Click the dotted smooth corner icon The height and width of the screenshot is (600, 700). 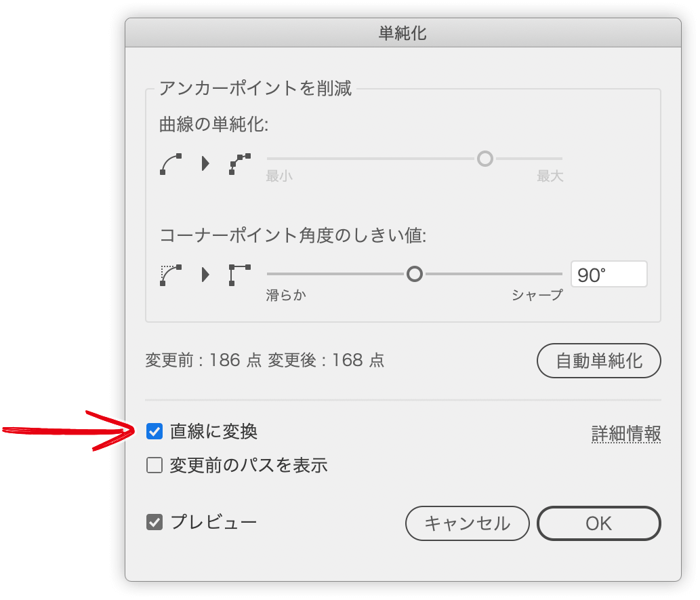(x=171, y=275)
